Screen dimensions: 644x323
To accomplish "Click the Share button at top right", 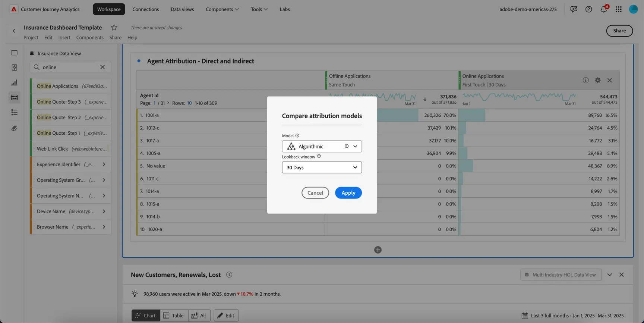I will [619, 31].
